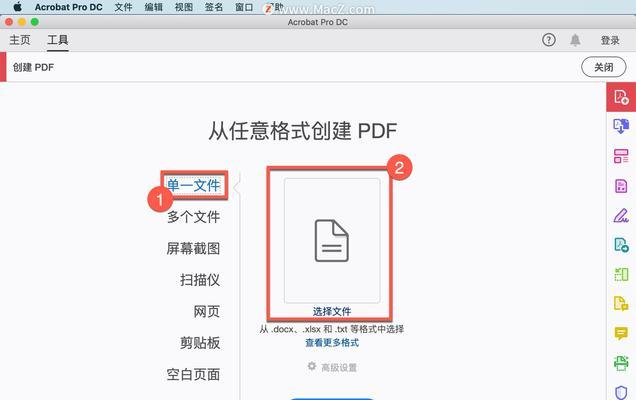Click the document icon to select file
Screen dimensions: 636x400
pyautogui.click(x=332, y=241)
